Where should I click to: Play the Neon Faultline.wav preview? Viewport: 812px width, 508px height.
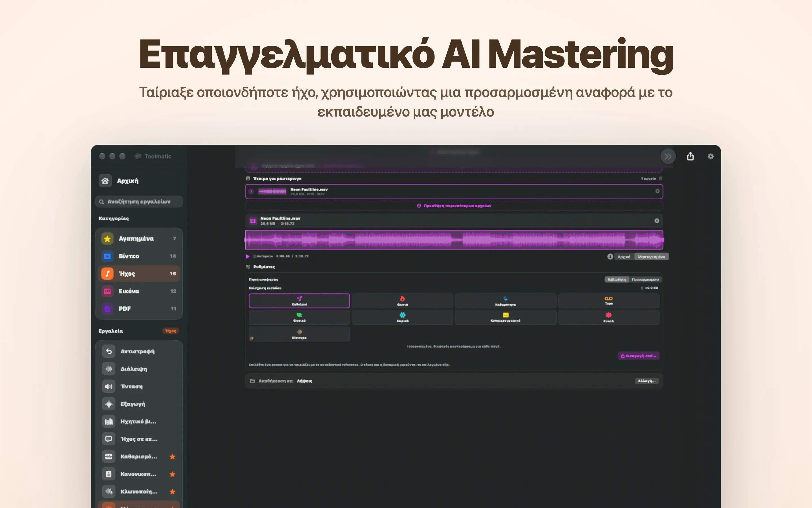click(247, 256)
